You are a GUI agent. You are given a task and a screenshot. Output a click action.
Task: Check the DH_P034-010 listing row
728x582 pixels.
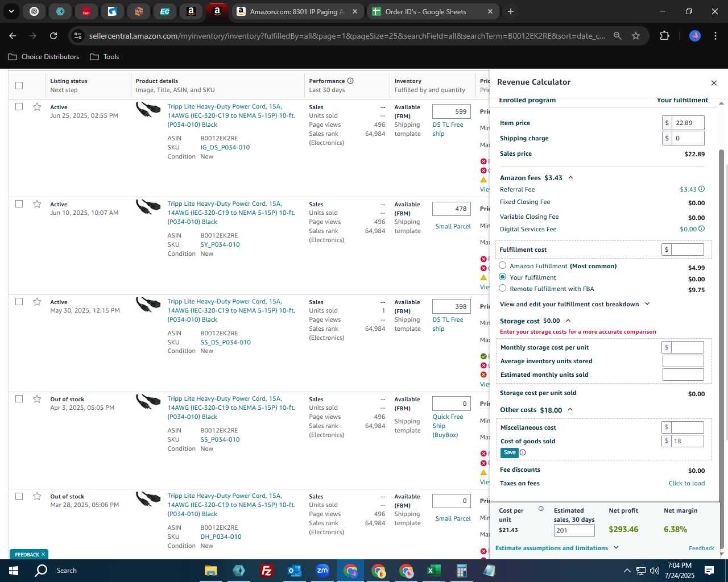point(19,496)
